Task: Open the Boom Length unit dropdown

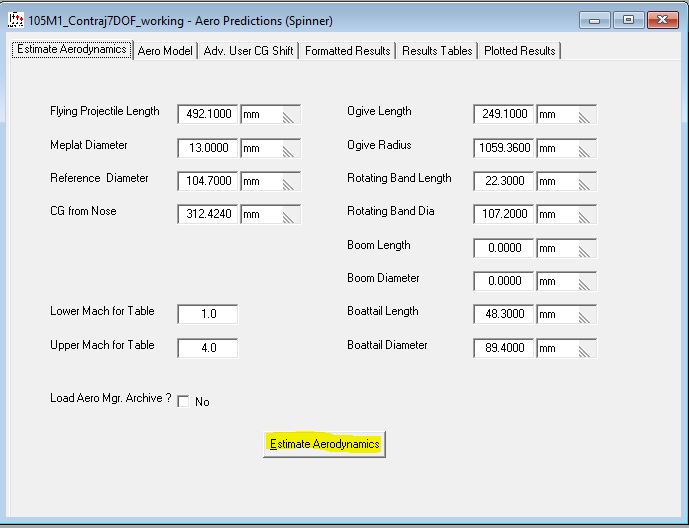Action: [566, 248]
